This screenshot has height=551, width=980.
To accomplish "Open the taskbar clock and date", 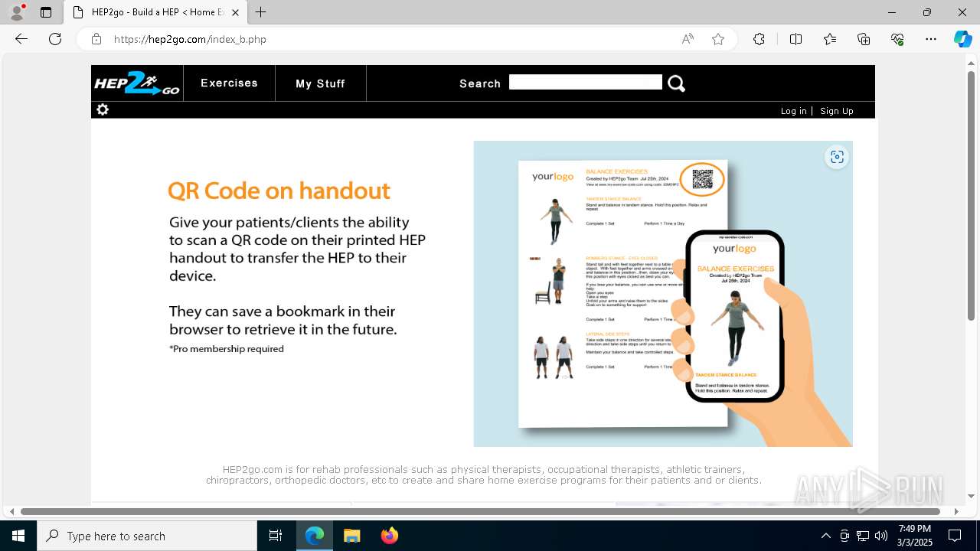I will (915, 536).
